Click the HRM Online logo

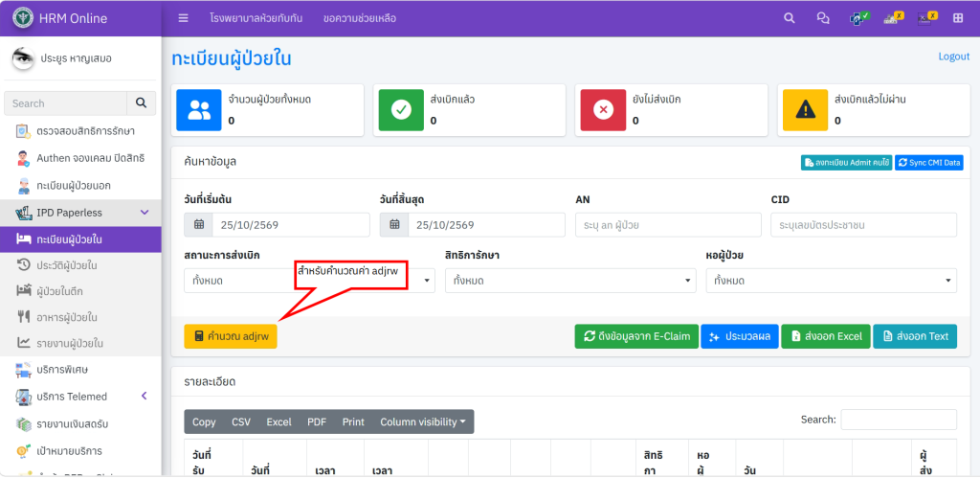23,17
